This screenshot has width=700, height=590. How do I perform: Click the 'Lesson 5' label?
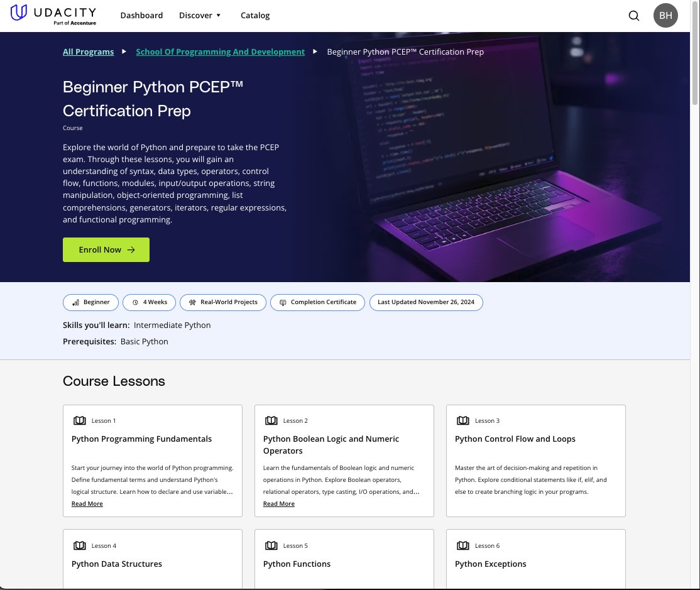pos(295,545)
